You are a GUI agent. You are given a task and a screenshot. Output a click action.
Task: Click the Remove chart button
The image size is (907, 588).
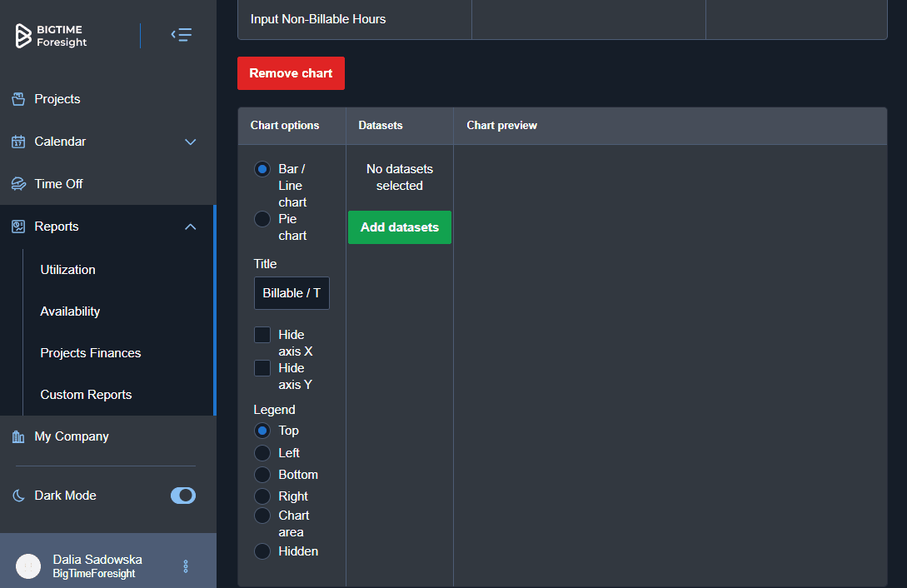click(291, 73)
